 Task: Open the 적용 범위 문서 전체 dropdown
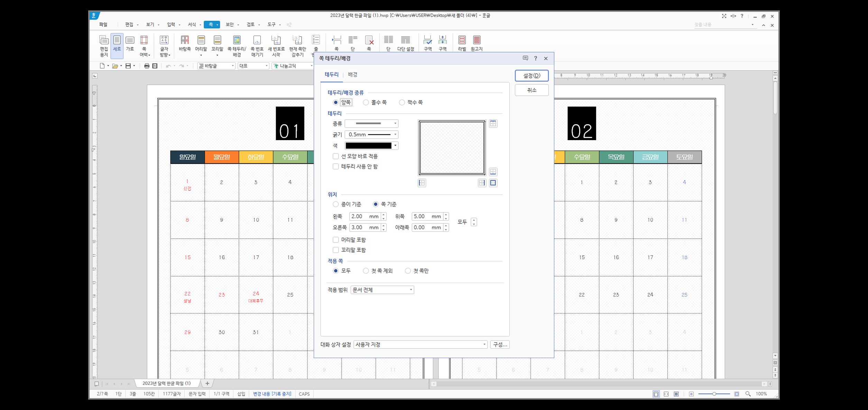coord(382,290)
